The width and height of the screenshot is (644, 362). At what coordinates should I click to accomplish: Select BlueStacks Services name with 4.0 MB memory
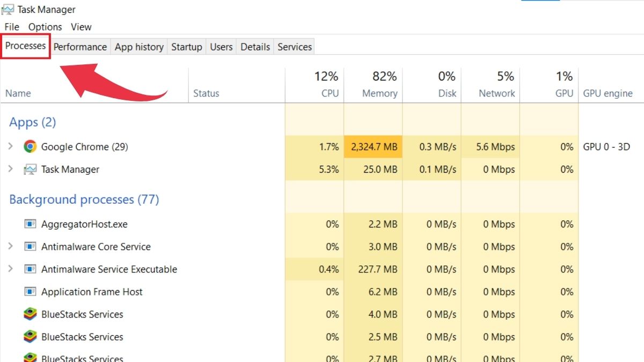click(x=82, y=314)
